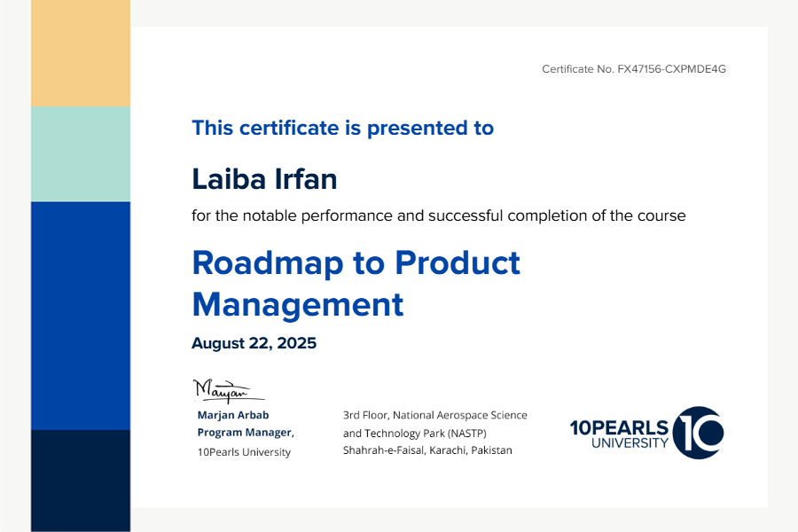Pick the dark navy color block
This screenshot has width=798, height=532.
point(81,480)
